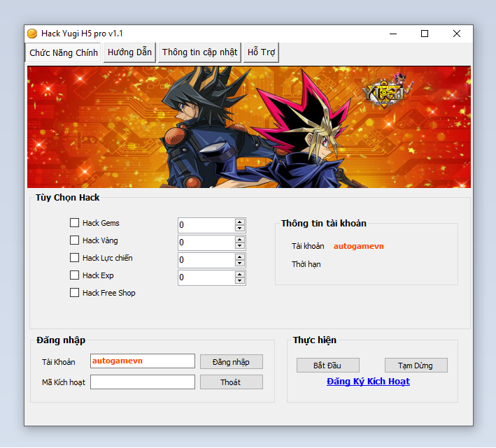Increase Hack Lực chiến value with up arrow
Viewport: 496px width, 448px height.
[240, 256]
